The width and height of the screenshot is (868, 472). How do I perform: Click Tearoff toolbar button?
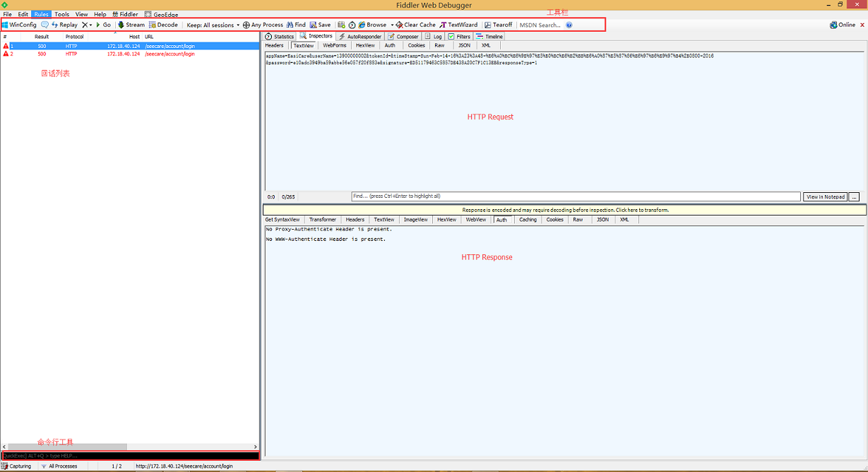click(x=499, y=25)
